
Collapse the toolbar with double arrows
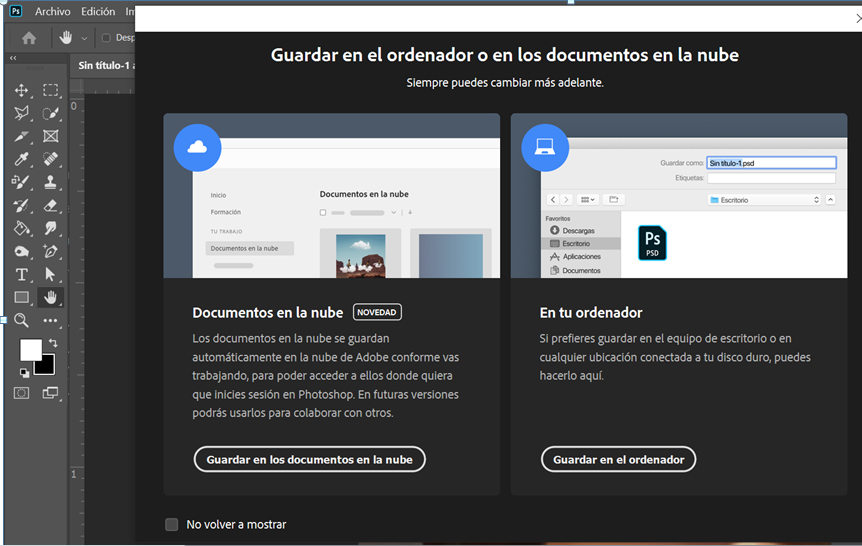13,58
